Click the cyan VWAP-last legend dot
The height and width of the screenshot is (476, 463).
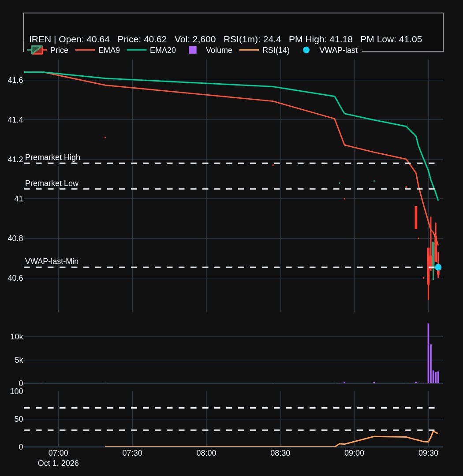point(306,50)
